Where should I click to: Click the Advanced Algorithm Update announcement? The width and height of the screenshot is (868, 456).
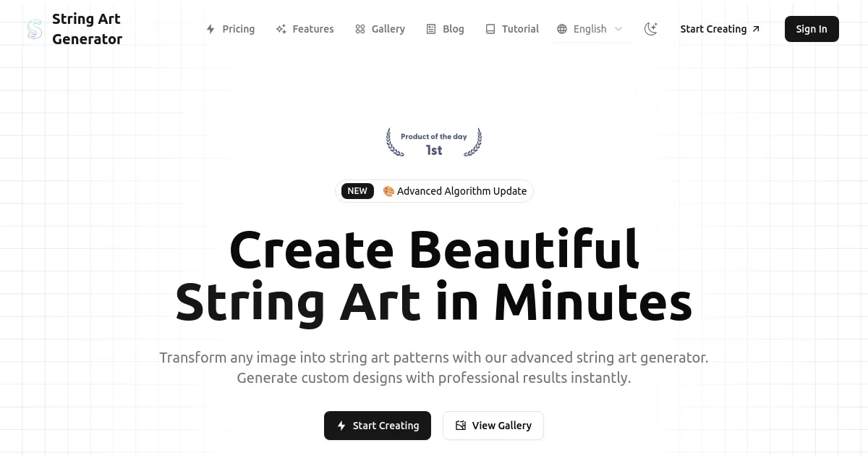pos(461,191)
